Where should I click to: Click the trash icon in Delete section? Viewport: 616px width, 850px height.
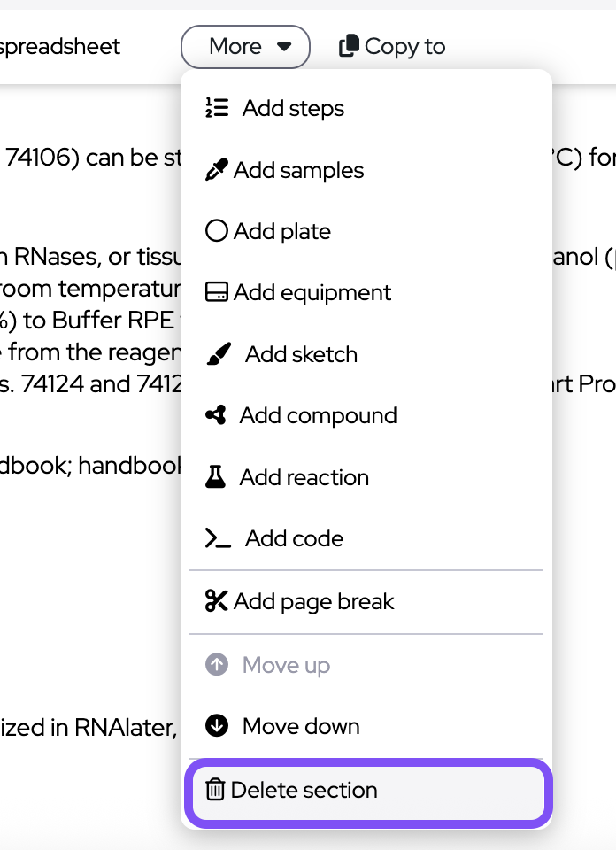coord(215,790)
